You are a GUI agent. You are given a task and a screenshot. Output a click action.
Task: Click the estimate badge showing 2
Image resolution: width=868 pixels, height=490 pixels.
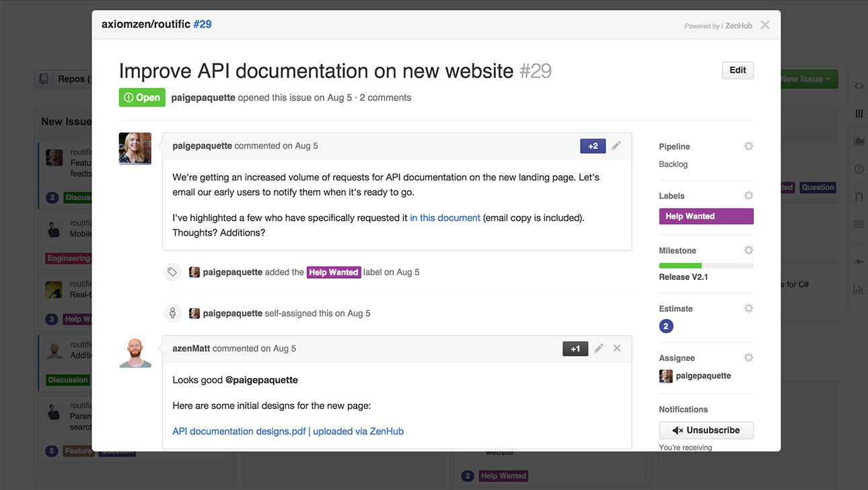(x=665, y=326)
